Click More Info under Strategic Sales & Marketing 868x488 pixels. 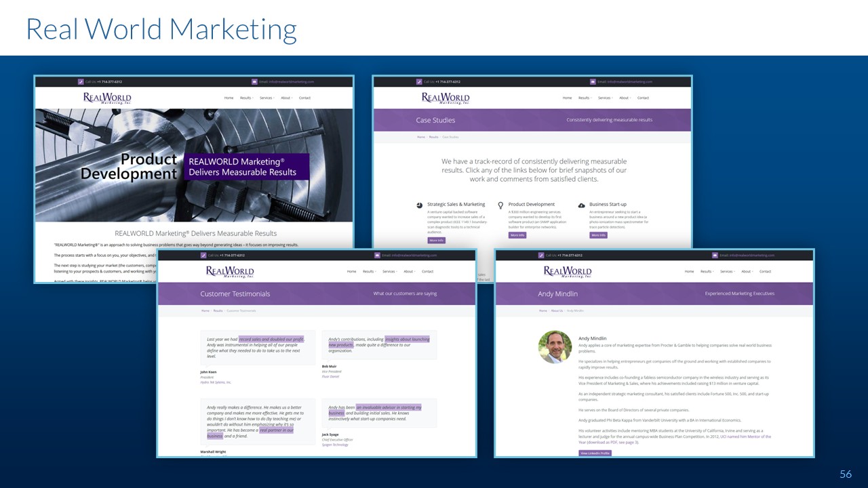coord(436,241)
